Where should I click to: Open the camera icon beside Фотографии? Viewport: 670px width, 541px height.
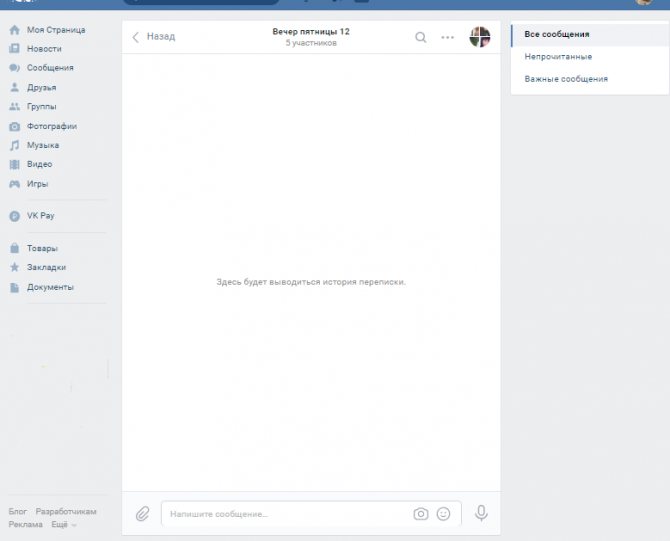click(15, 126)
